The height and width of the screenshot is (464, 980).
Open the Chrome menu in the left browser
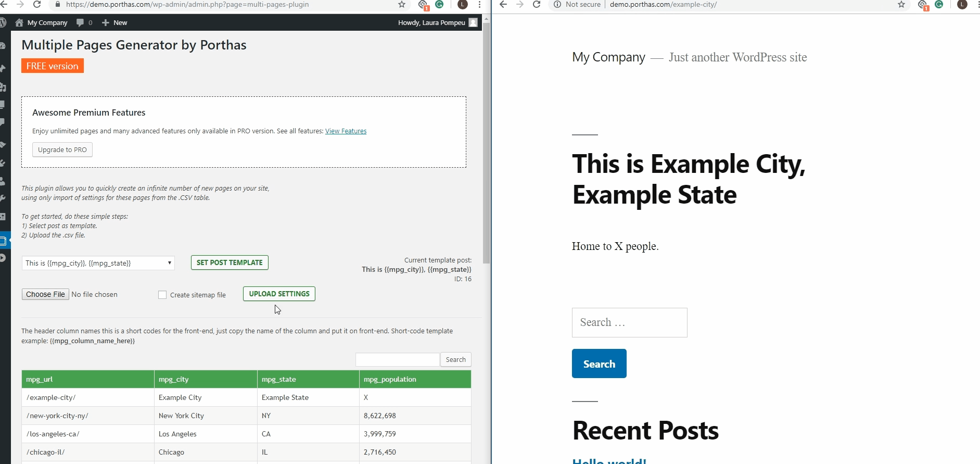point(479,5)
